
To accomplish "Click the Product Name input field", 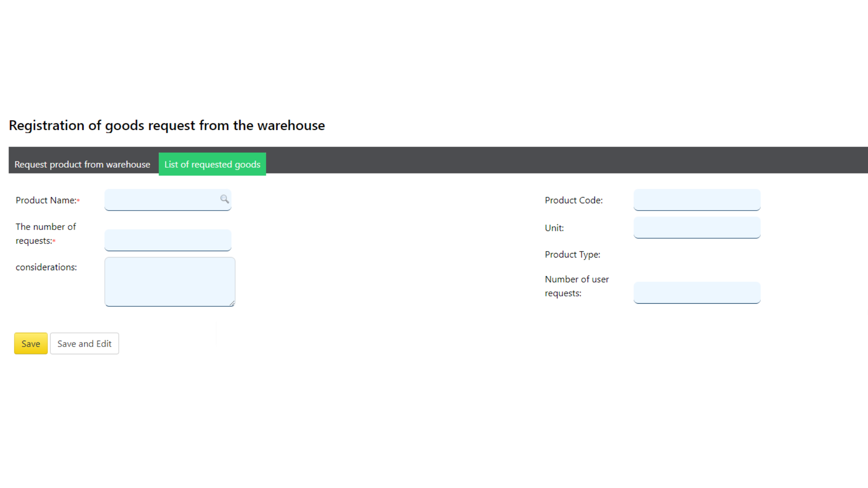I will click(168, 200).
